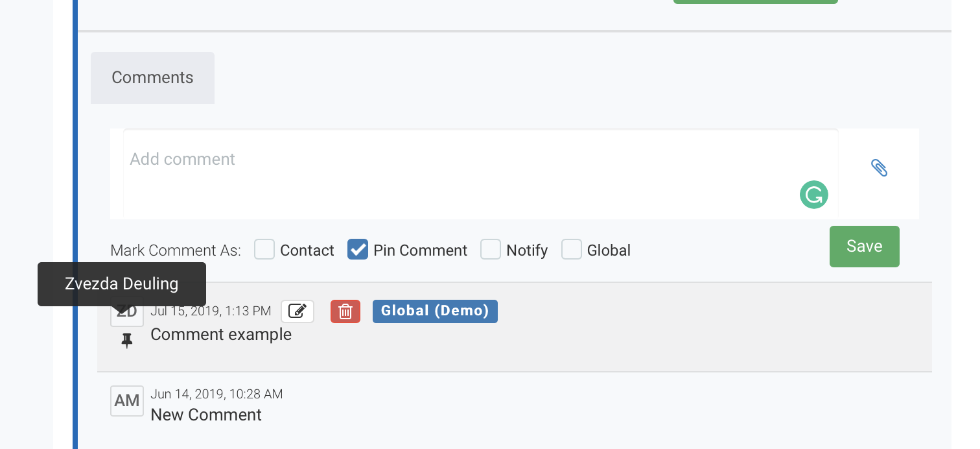Open the Comments tab
This screenshot has width=980, height=449.
coord(152,78)
